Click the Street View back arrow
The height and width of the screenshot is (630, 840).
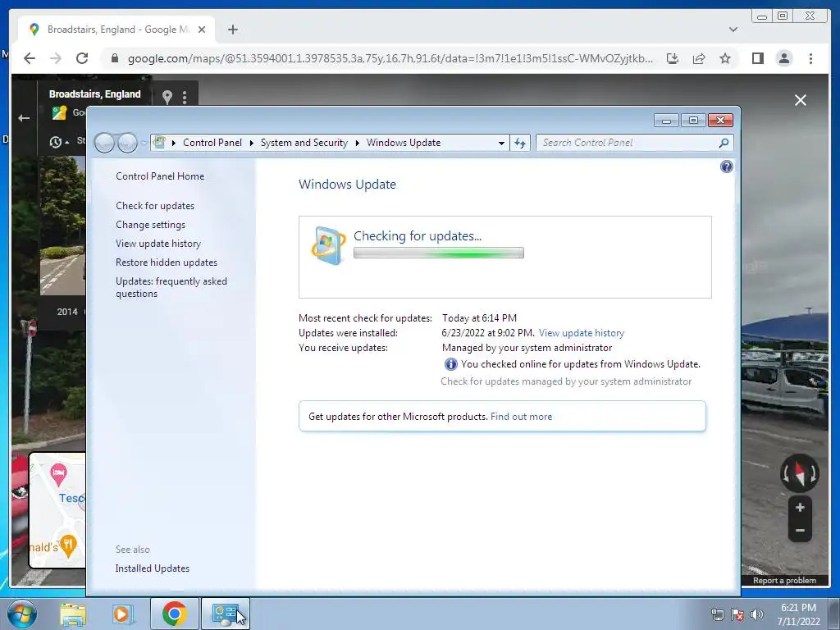point(24,118)
